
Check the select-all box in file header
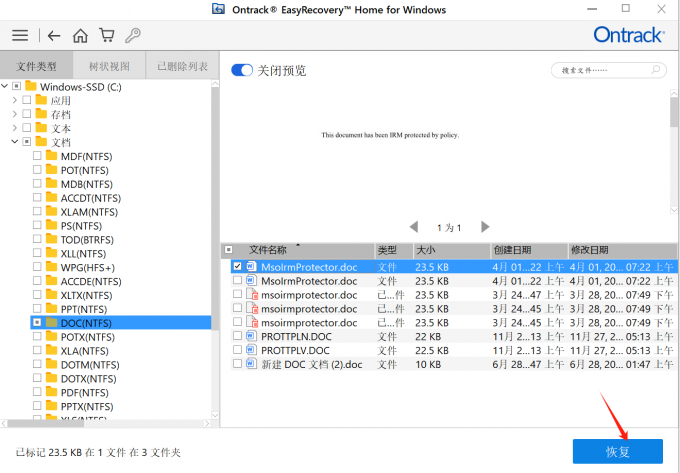pos(229,250)
